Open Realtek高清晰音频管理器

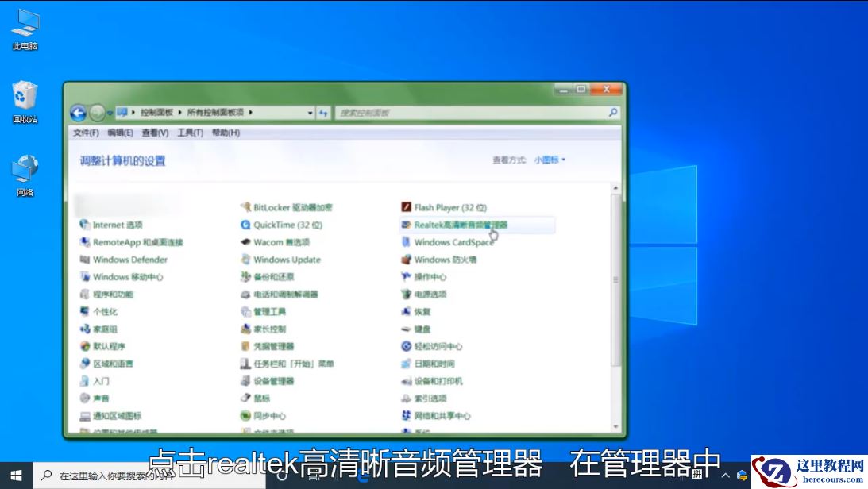[x=459, y=225]
